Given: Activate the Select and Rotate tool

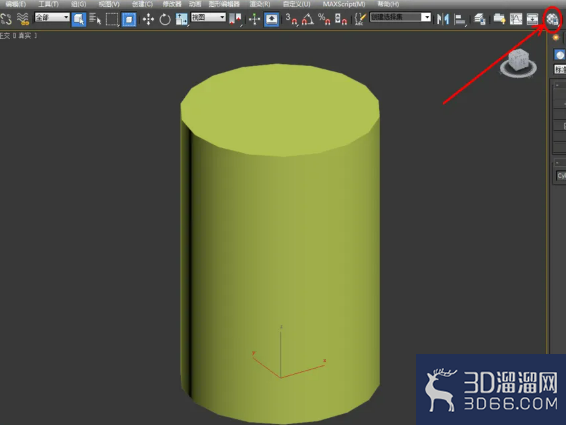Looking at the screenshot, I should tap(165, 19).
